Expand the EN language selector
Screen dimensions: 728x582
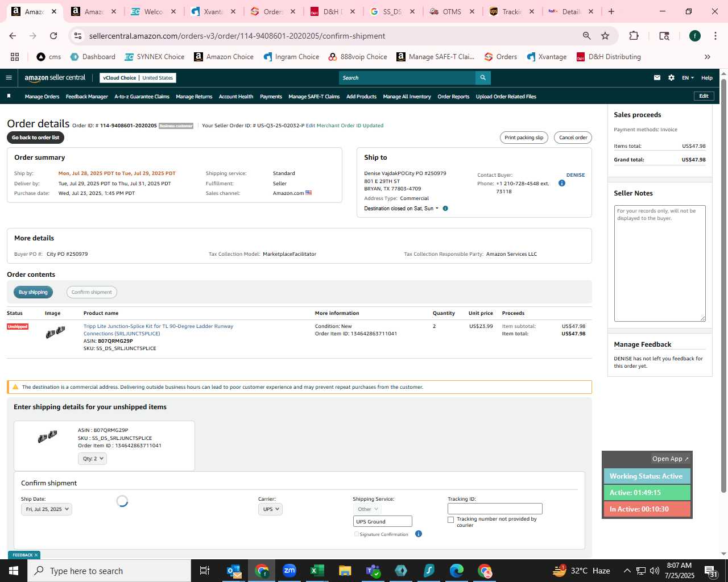tap(688, 78)
